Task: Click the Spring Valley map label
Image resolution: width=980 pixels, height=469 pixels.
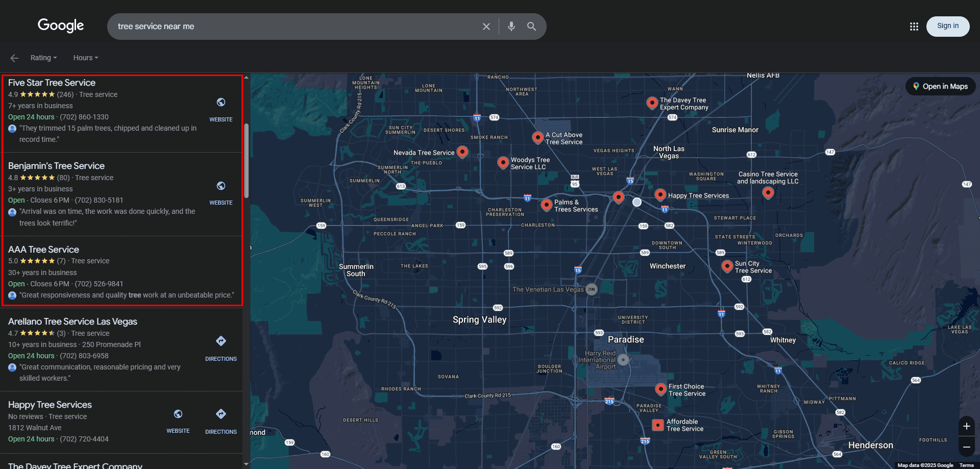Action: (x=479, y=319)
